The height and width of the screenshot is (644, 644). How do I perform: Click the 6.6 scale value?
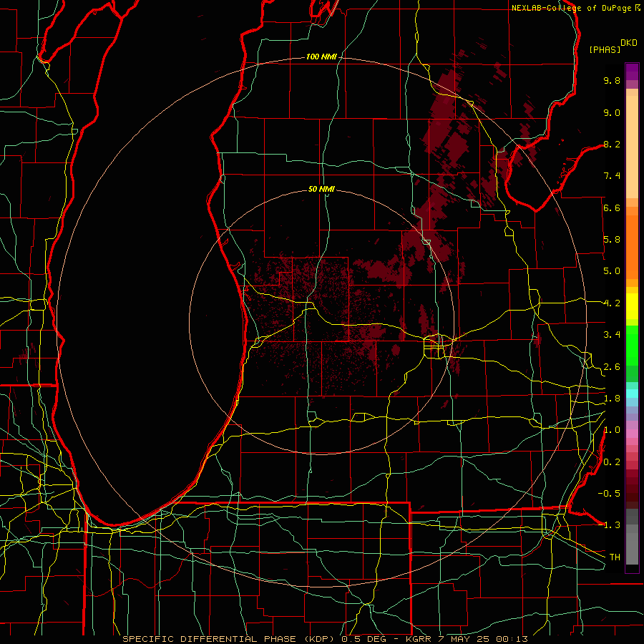pos(612,208)
